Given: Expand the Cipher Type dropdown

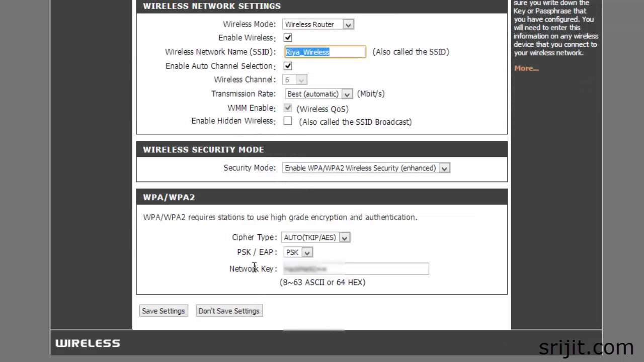Looking at the screenshot, I should (x=315, y=237).
